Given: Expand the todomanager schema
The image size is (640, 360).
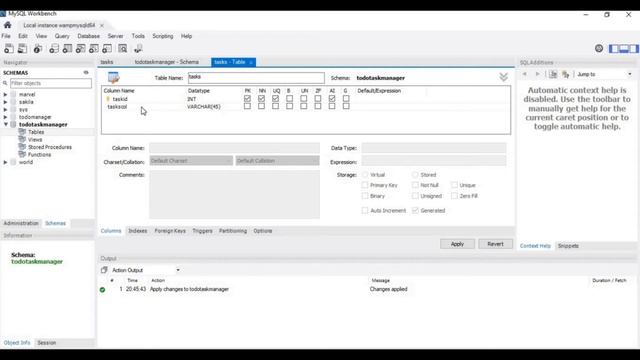Looking at the screenshot, I should [5, 117].
